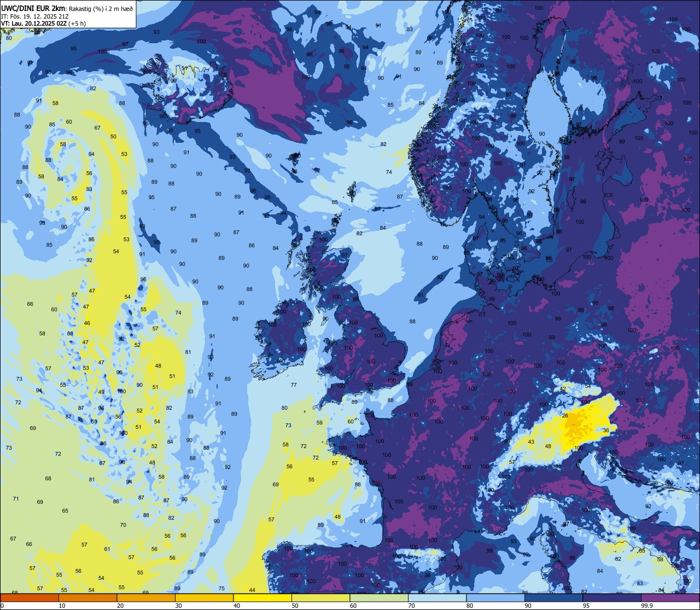700x610 pixels.
Task: Click the legend tick label '50'
Action: (295, 606)
